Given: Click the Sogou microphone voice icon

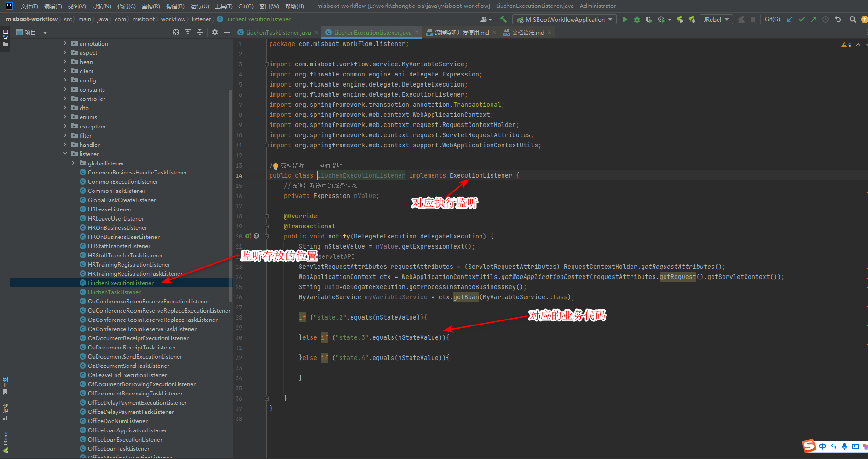Looking at the screenshot, I should pos(845,447).
